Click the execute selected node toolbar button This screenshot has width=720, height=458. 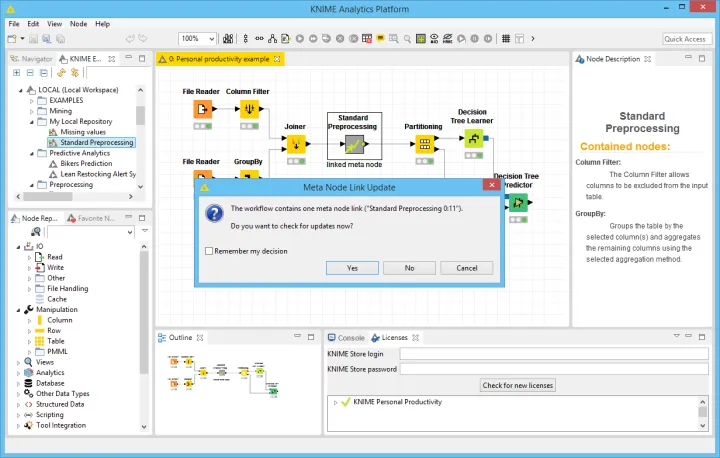coord(300,39)
